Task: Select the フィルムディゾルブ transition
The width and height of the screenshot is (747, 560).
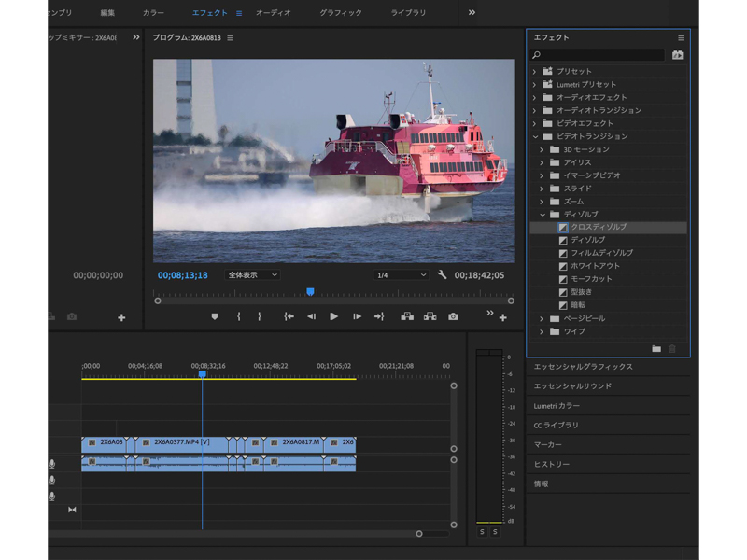Action: pyautogui.click(x=601, y=253)
